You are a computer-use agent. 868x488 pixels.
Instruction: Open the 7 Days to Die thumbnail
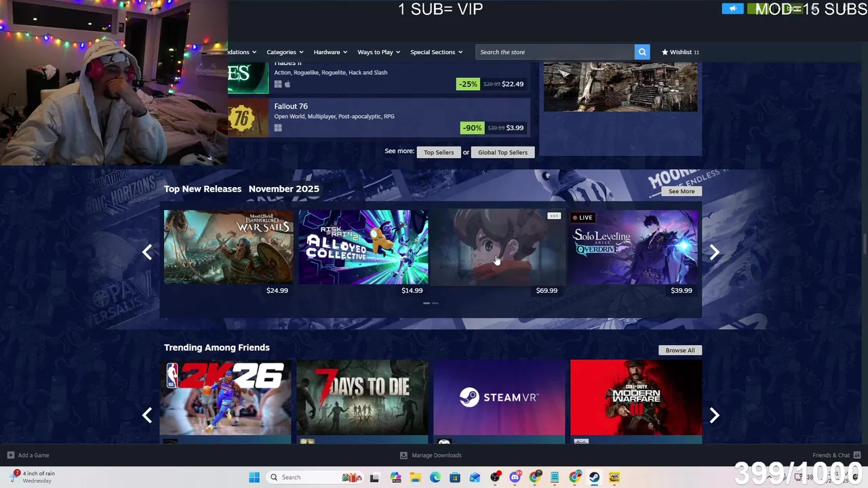362,397
